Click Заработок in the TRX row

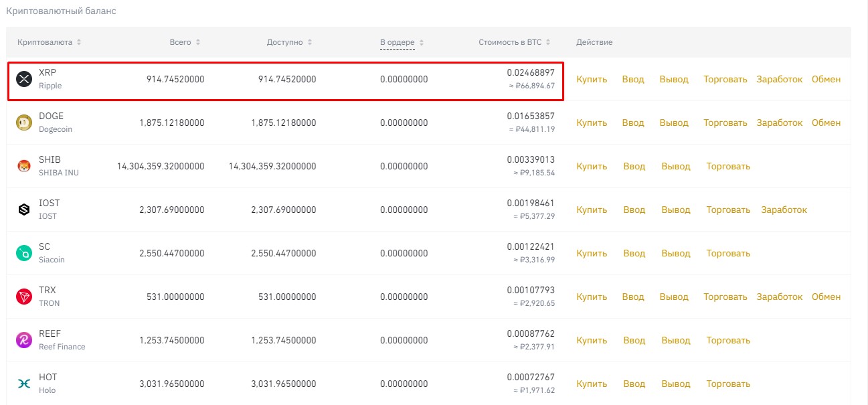pos(780,297)
